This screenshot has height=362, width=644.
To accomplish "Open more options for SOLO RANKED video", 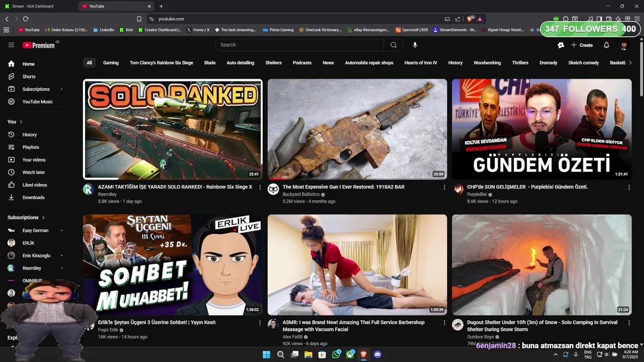I will coord(260,187).
